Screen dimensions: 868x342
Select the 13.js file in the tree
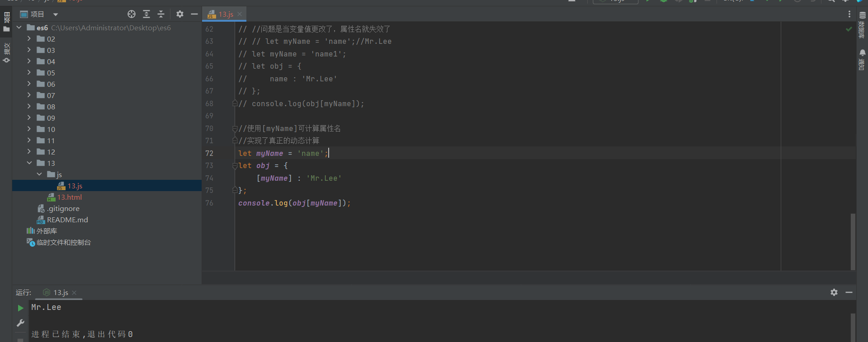[107, 186]
